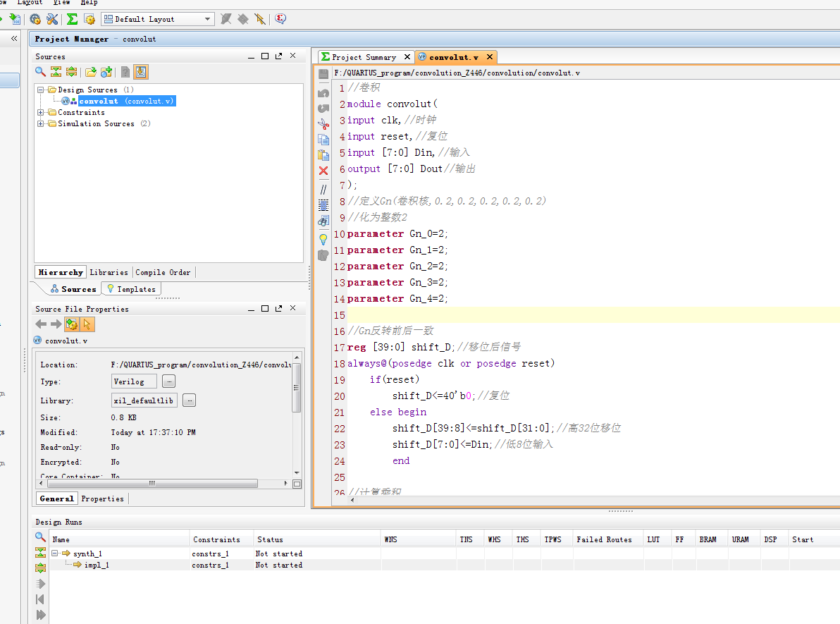Click the Collapse All icon in Sources toolbar
Image resolution: width=840 pixels, height=624 pixels.
[56, 72]
